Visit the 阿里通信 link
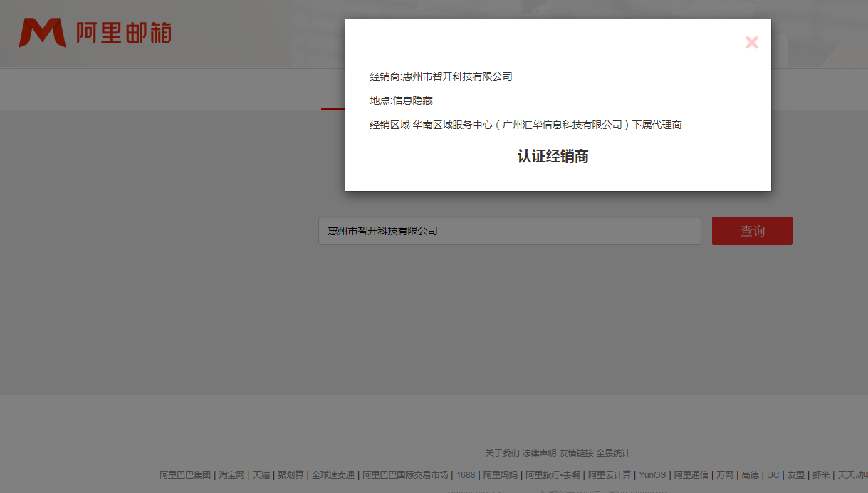 [691, 475]
